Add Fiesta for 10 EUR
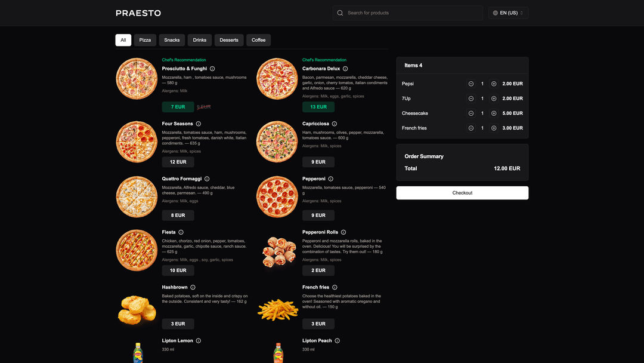This screenshot has height=363, width=644. (178, 270)
